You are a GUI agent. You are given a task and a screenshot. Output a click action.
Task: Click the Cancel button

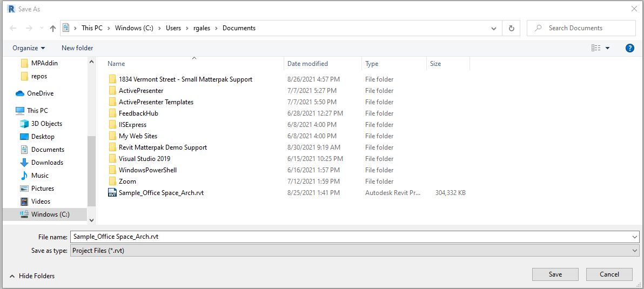(x=609, y=274)
